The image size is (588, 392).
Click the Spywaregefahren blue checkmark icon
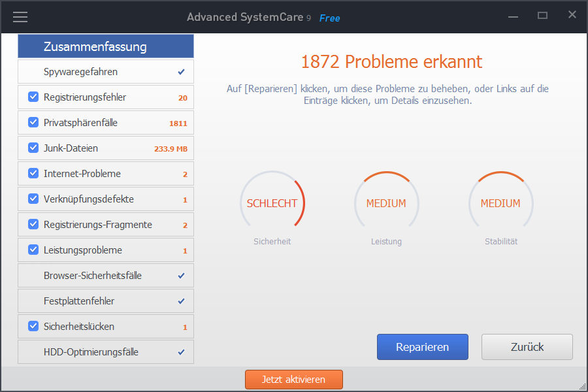[x=181, y=72]
